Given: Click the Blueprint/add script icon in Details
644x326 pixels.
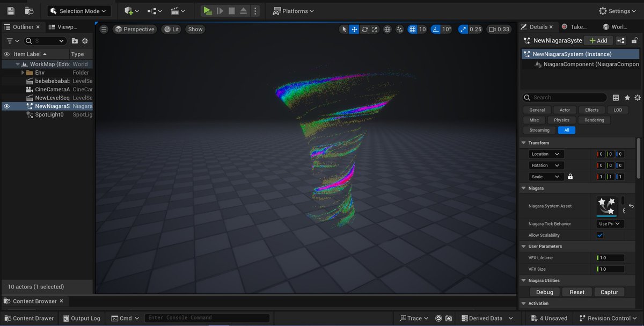Looking at the screenshot, I should (621, 40).
